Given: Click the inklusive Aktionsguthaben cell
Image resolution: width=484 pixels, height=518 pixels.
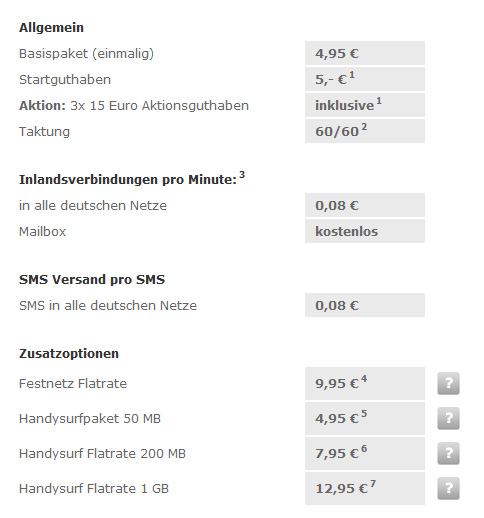Looking at the screenshot, I should pyautogui.click(x=365, y=105).
